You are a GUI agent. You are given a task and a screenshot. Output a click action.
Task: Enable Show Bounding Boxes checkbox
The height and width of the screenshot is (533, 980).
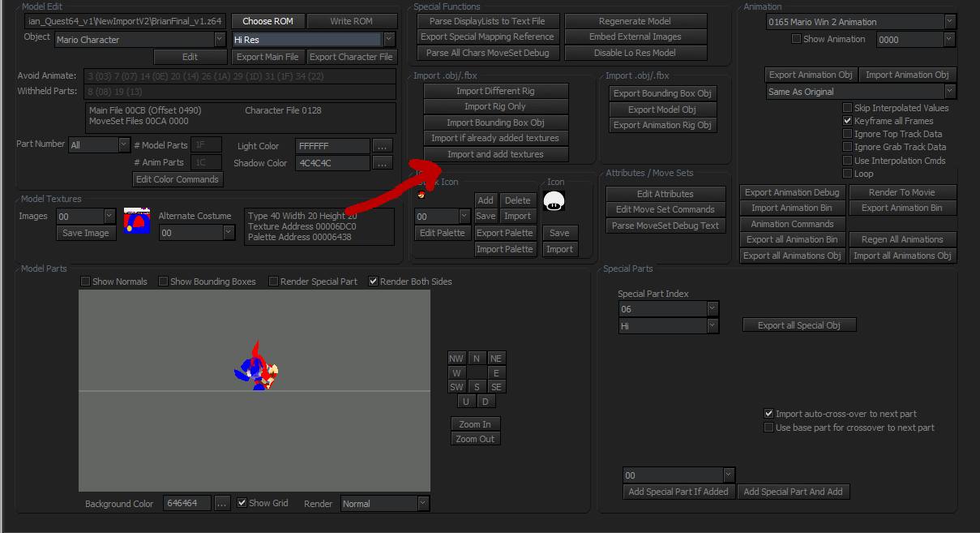click(164, 282)
